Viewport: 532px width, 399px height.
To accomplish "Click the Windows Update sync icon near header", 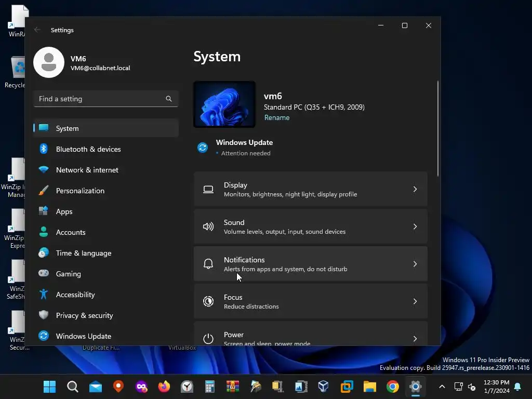I will [x=203, y=148].
